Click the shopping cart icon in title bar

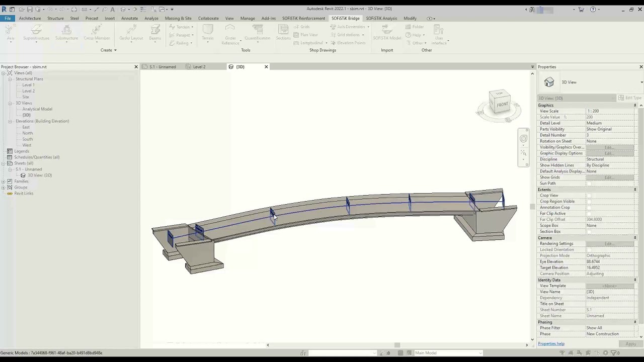[x=581, y=9]
